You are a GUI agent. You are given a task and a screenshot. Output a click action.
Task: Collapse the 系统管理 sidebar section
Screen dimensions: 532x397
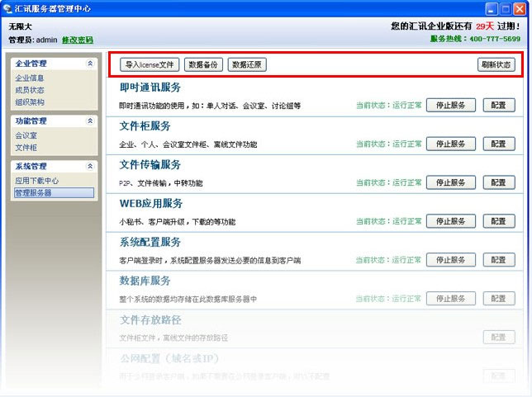(x=89, y=166)
